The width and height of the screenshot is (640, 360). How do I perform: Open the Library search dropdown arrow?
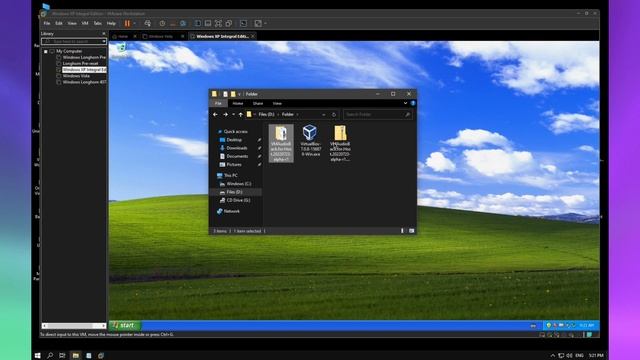click(x=104, y=41)
